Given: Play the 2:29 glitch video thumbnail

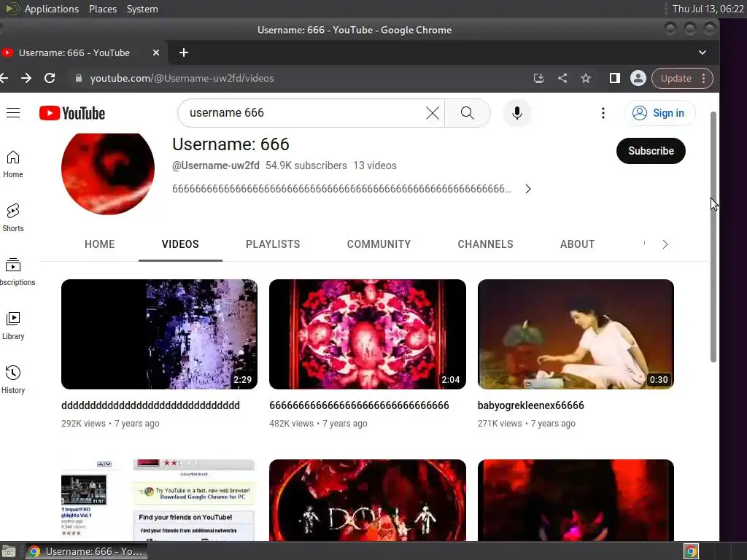Looking at the screenshot, I should tap(159, 334).
